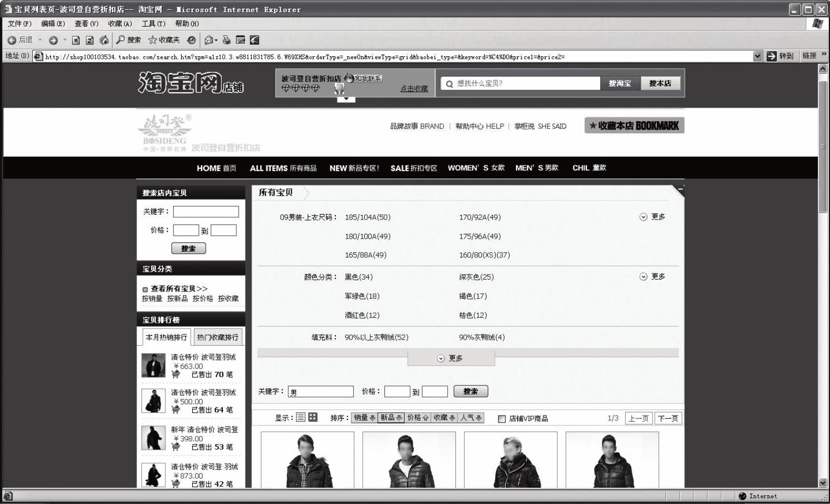The height and width of the screenshot is (504, 830).
Task: Open the Forward button history dropdown arrow
Action: pyautogui.click(x=64, y=40)
